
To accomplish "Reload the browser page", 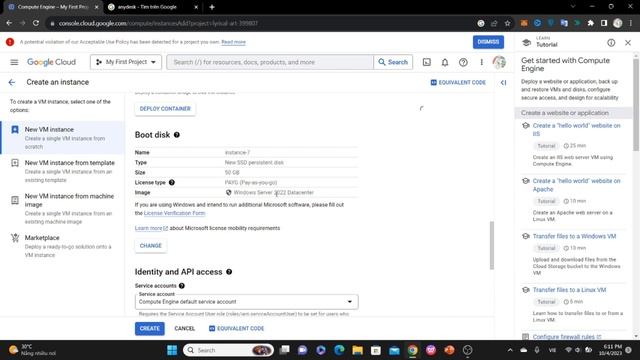I will coord(36,23).
